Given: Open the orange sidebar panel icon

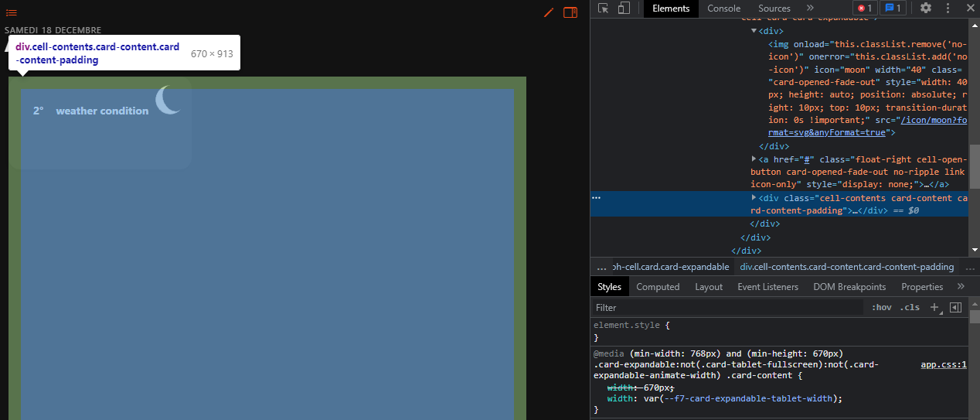Looking at the screenshot, I should [570, 12].
